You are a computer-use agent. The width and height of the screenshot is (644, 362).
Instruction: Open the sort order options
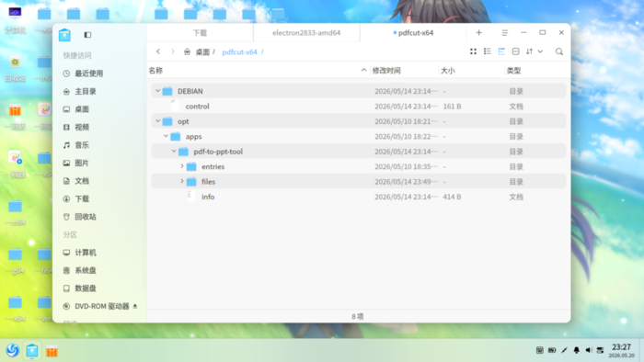(529, 51)
